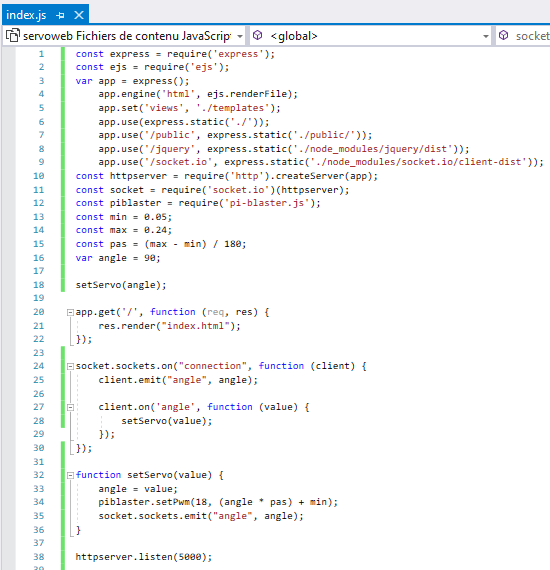Close the index.js tab

click(x=79, y=15)
